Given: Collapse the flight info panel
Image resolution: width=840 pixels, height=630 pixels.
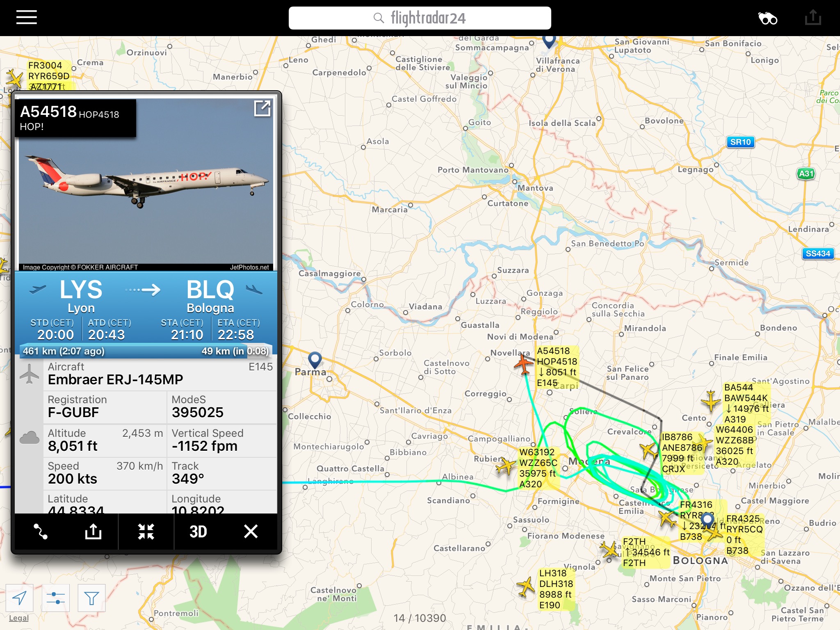Looking at the screenshot, I should 146,532.
